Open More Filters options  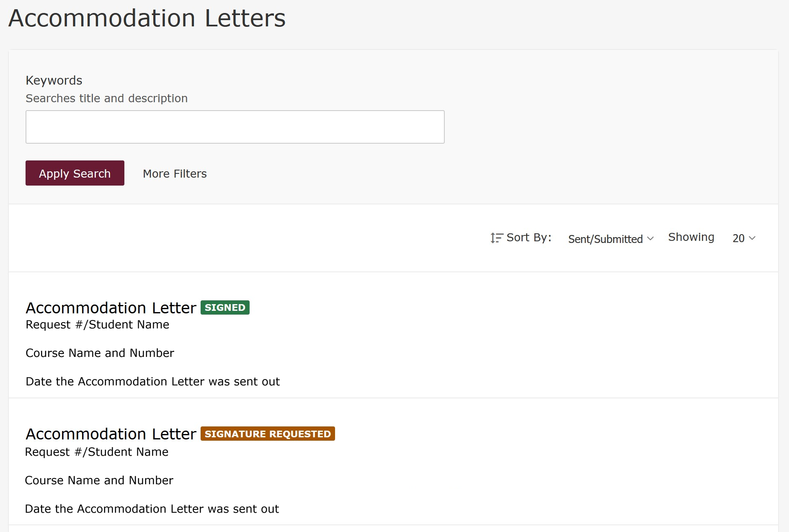pyautogui.click(x=174, y=173)
